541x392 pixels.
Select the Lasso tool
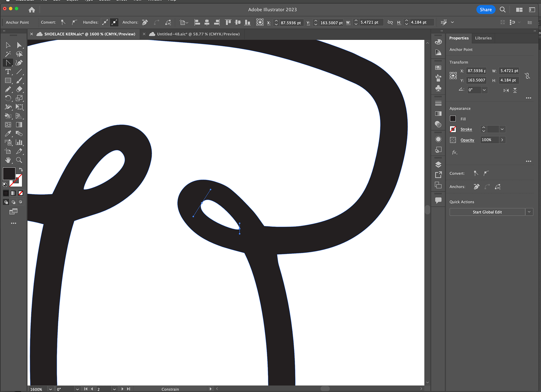19,54
